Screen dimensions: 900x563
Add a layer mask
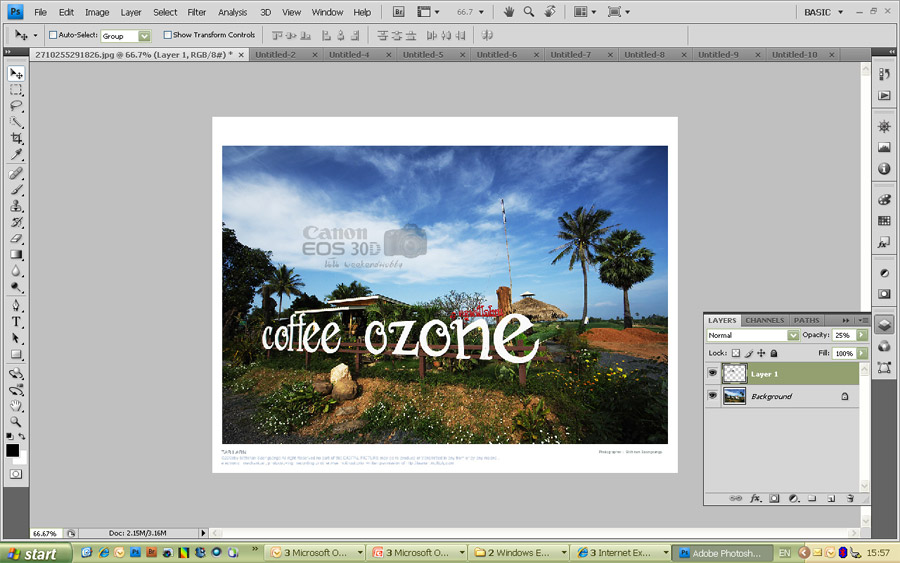coord(774,497)
